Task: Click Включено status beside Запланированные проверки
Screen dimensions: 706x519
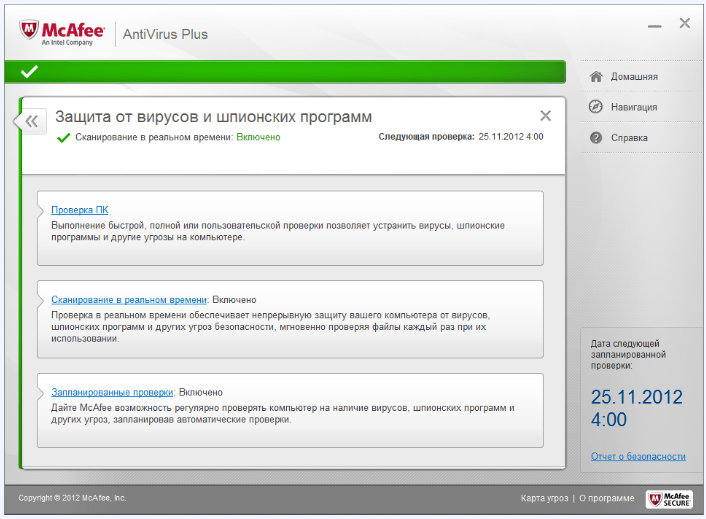Action: coord(201,393)
